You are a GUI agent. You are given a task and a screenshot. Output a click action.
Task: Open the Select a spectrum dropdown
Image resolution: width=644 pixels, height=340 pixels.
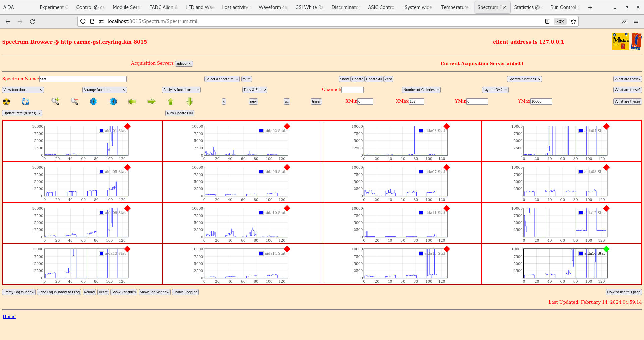[x=221, y=79]
